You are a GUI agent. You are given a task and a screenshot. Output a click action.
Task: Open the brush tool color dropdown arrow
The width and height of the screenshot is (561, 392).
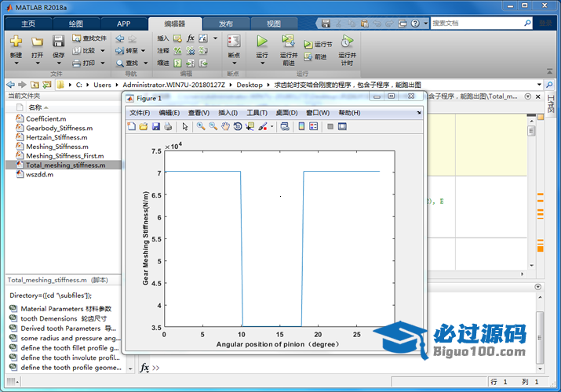click(272, 126)
